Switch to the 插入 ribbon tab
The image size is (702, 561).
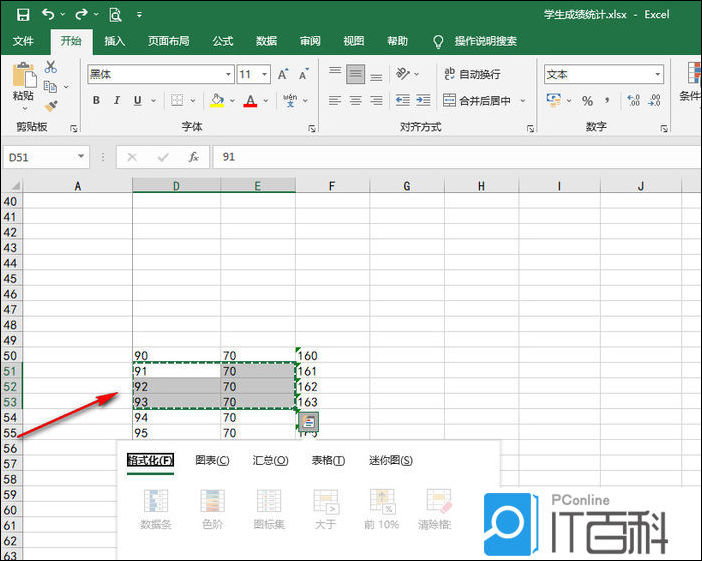(115, 41)
